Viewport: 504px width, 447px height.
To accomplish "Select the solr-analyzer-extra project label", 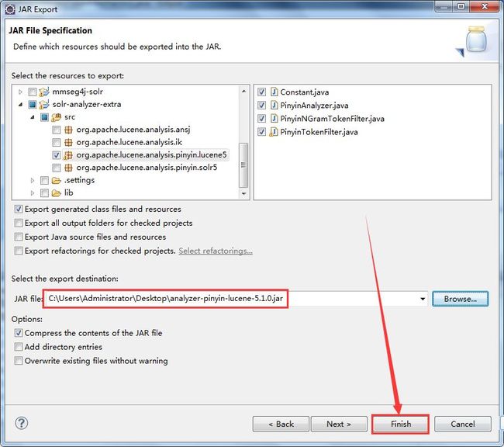I will click(x=87, y=105).
